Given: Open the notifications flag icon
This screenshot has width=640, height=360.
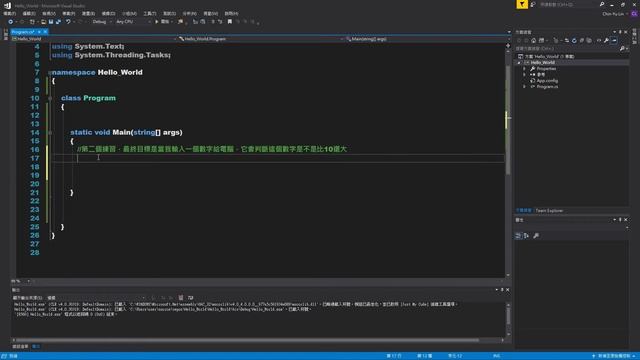Looking at the screenshot, I should pyautogui.click(x=522, y=4).
